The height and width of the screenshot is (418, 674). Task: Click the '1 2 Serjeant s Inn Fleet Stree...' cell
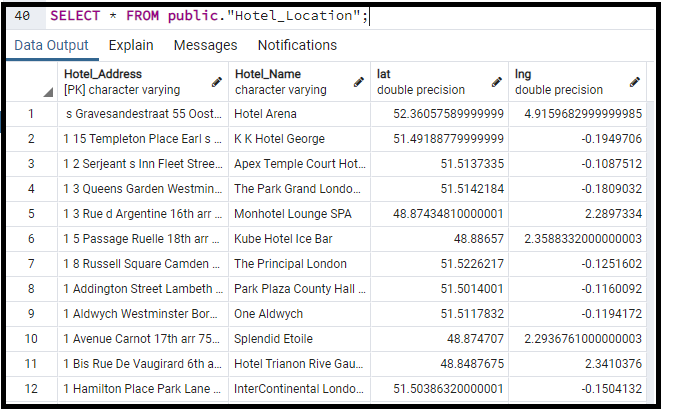(143, 164)
